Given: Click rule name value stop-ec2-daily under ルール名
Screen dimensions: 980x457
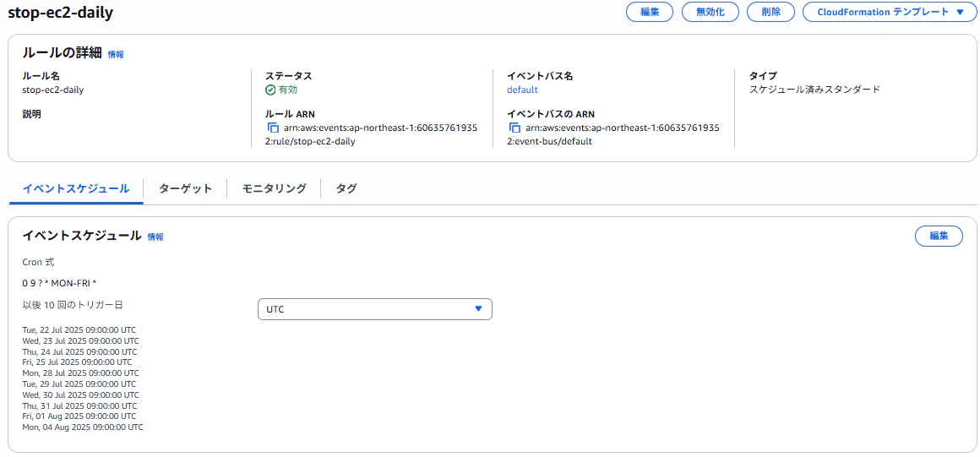Looking at the screenshot, I should 53,90.
